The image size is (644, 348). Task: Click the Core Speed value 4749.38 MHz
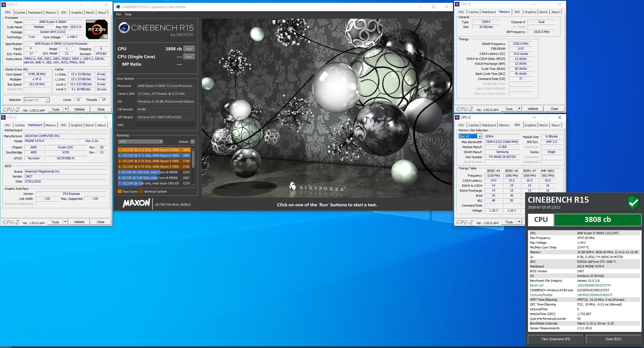coord(37,74)
